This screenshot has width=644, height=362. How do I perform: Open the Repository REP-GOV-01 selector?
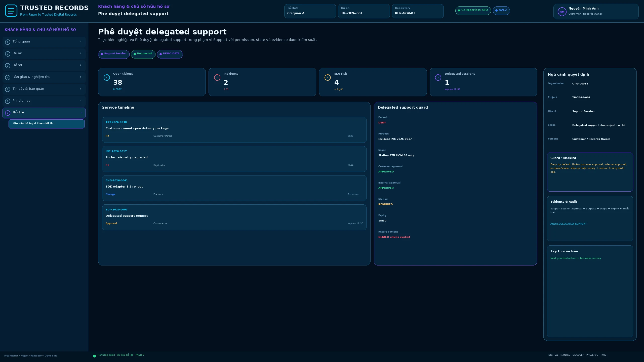[418, 11]
